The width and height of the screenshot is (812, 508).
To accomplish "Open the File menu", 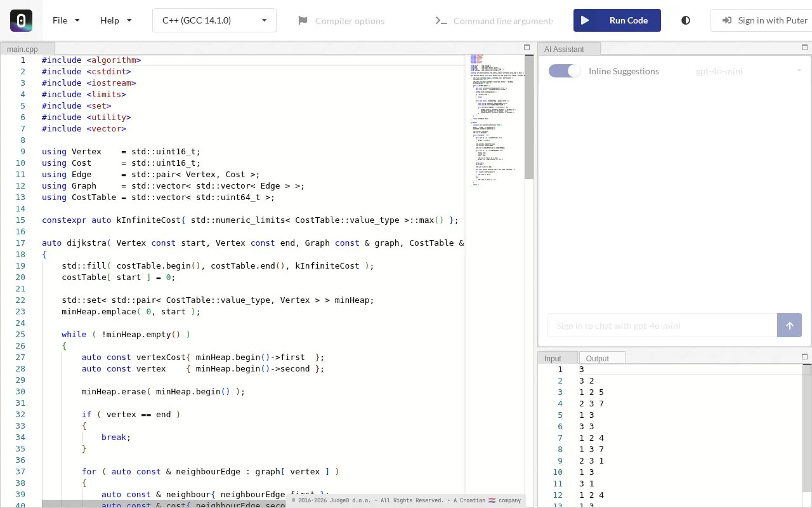I will coord(66,20).
